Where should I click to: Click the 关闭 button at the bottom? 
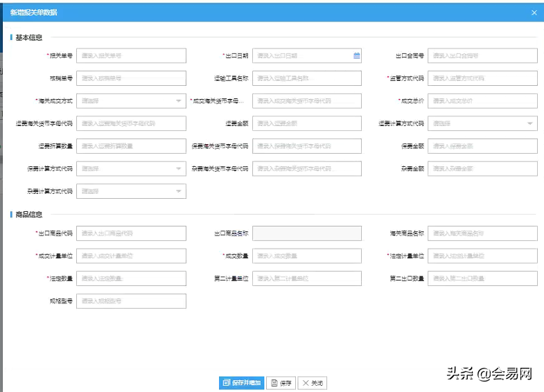pyautogui.click(x=312, y=383)
